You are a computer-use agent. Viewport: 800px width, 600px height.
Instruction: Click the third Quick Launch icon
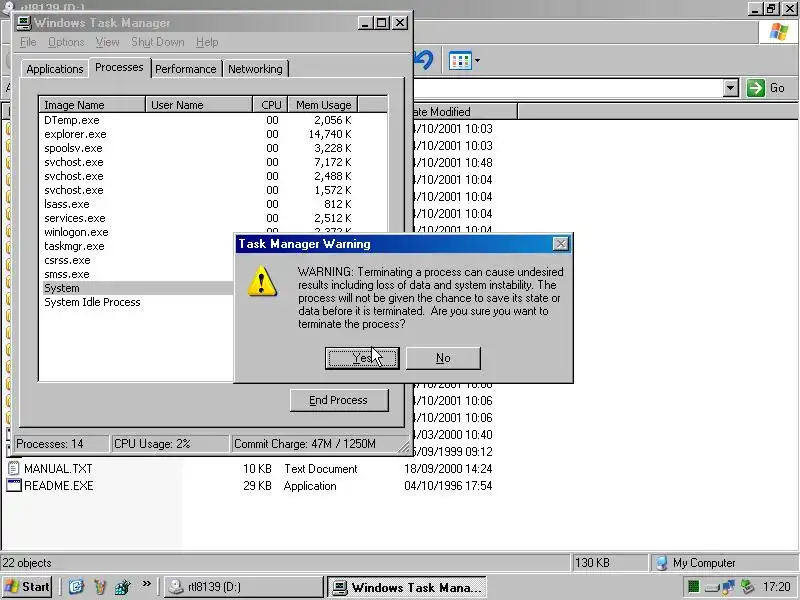[x=122, y=587]
